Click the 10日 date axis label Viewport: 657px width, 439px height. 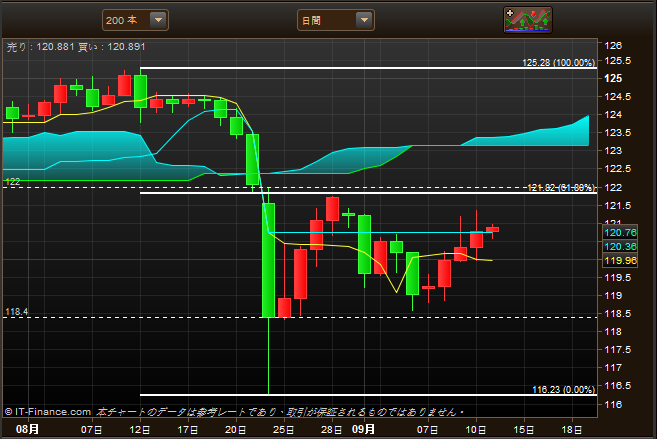476,429
